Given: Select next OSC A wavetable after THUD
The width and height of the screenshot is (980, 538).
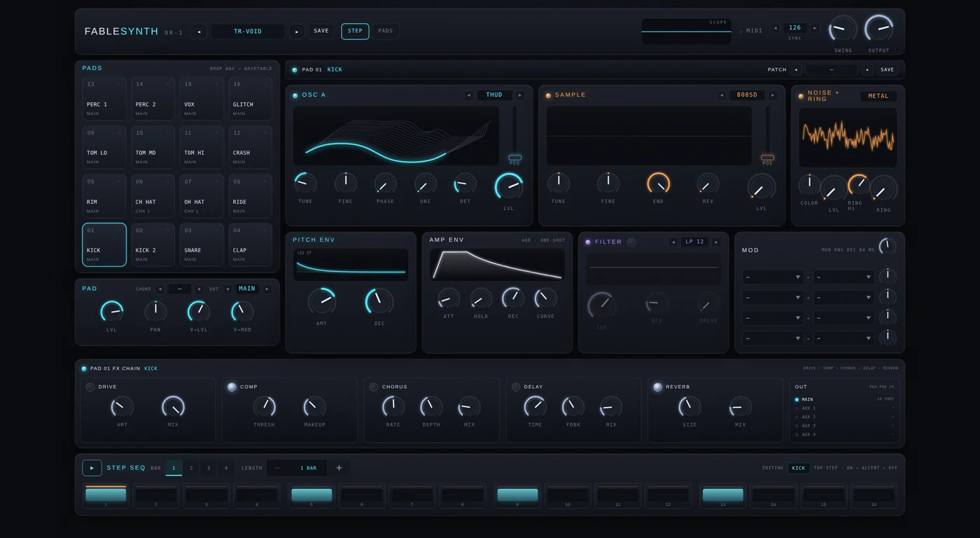Looking at the screenshot, I should coord(519,95).
